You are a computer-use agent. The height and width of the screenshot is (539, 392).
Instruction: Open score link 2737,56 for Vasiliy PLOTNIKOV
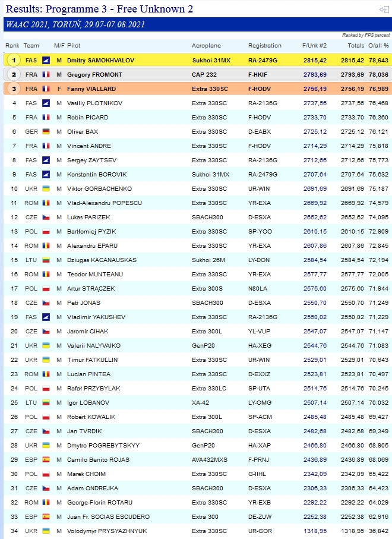point(315,103)
